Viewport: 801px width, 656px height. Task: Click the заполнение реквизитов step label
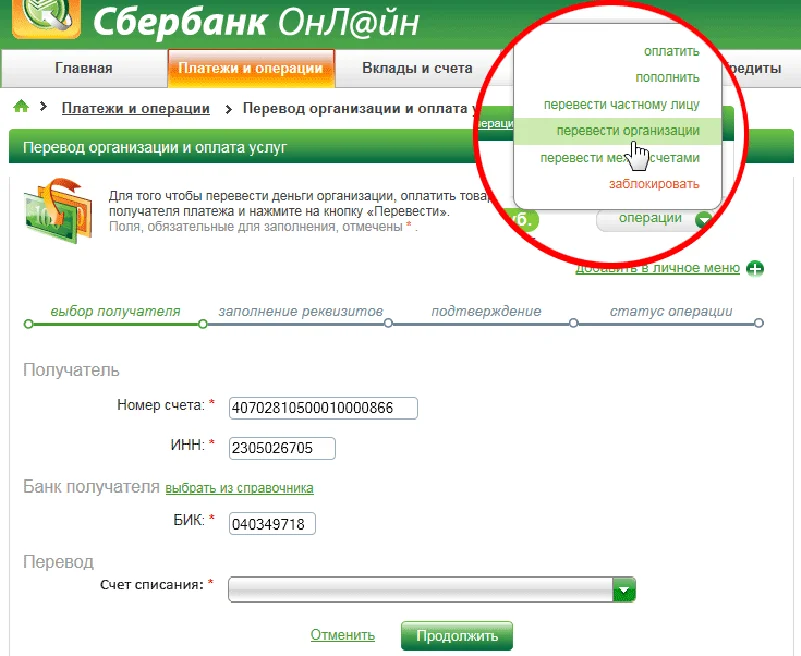coord(301,311)
